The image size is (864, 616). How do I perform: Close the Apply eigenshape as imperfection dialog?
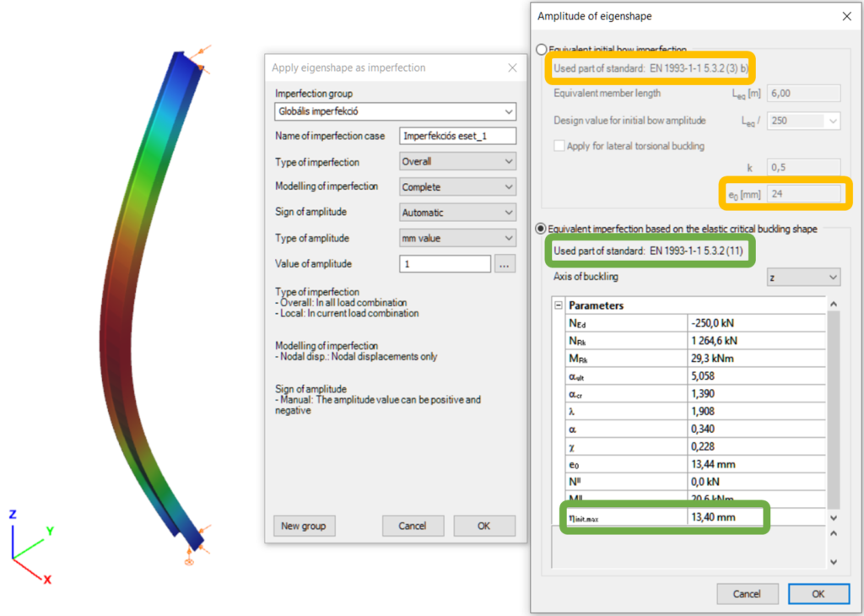[x=512, y=68]
